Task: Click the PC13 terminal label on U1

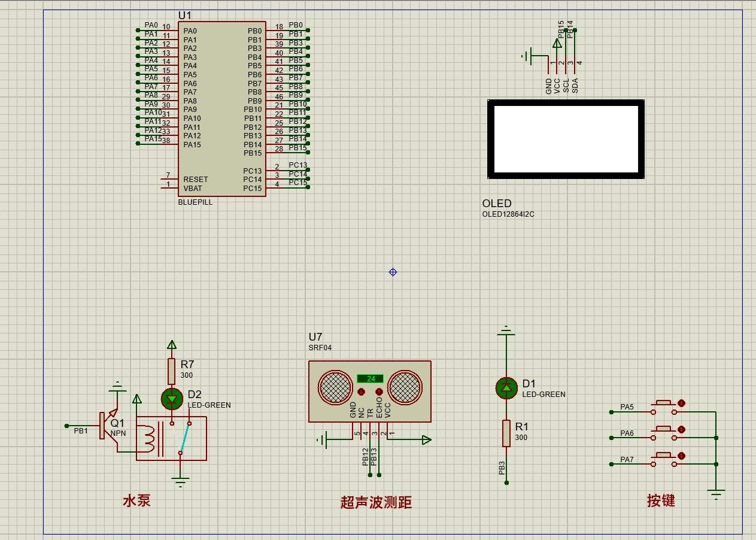Action: pos(297,165)
